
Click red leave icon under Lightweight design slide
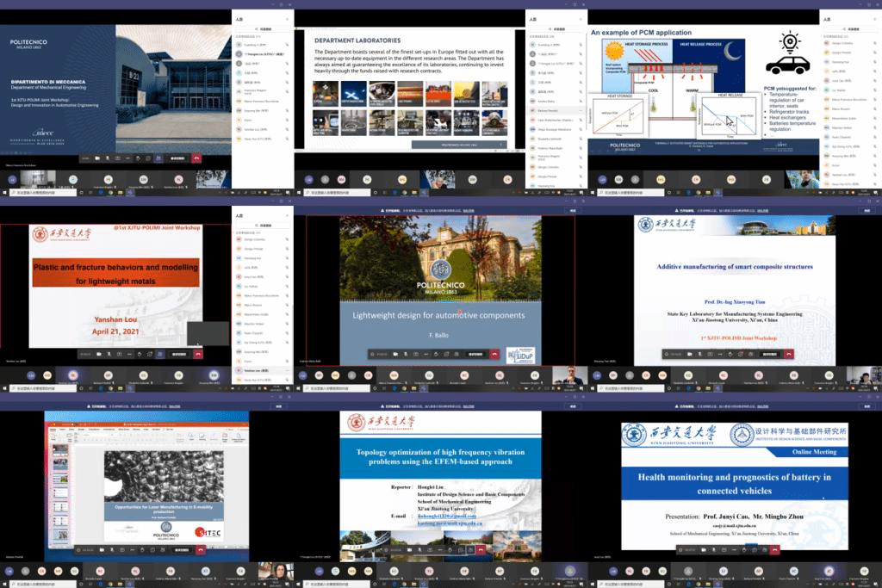click(494, 354)
